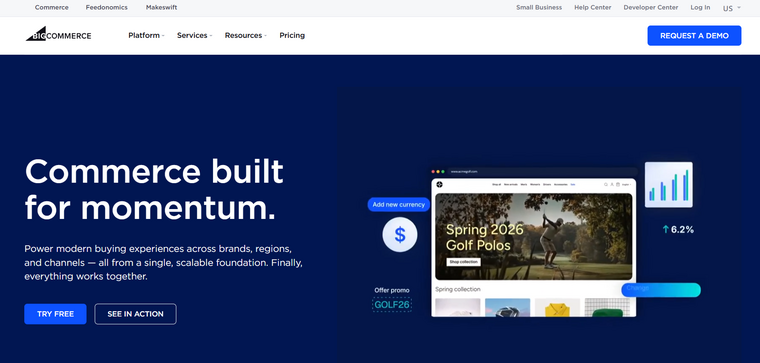Click the mockup browser address bar
Screen dimensions: 760x363
click(x=542, y=172)
